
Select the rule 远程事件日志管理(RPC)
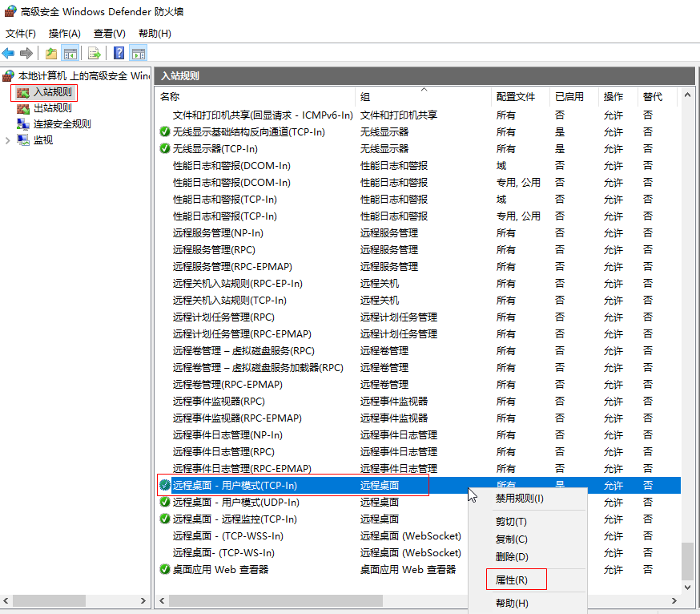tap(223, 452)
